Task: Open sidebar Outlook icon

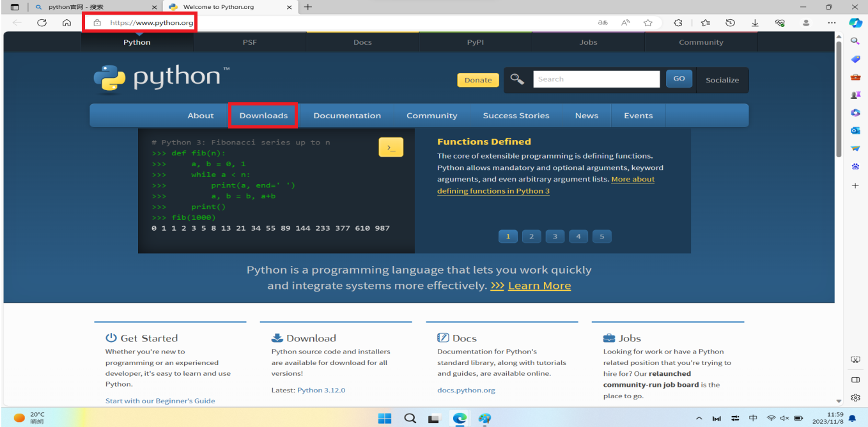Action: (855, 130)
